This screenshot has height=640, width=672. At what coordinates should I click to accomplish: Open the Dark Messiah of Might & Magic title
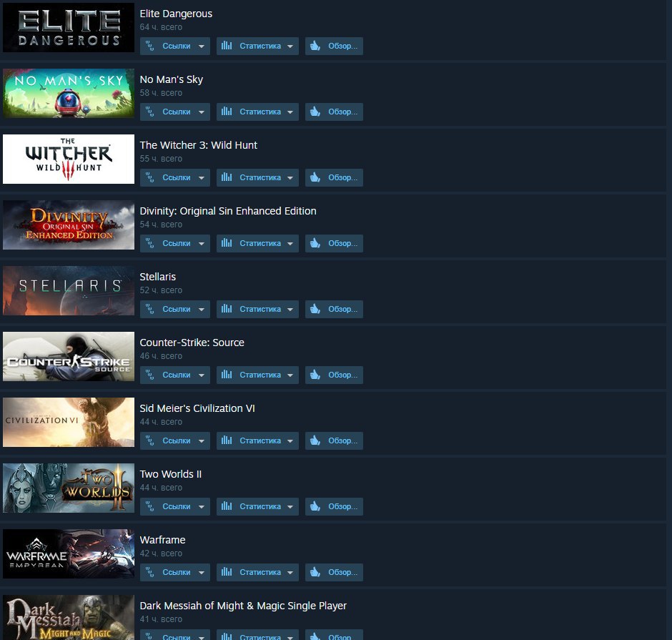(x=243, y=606)
